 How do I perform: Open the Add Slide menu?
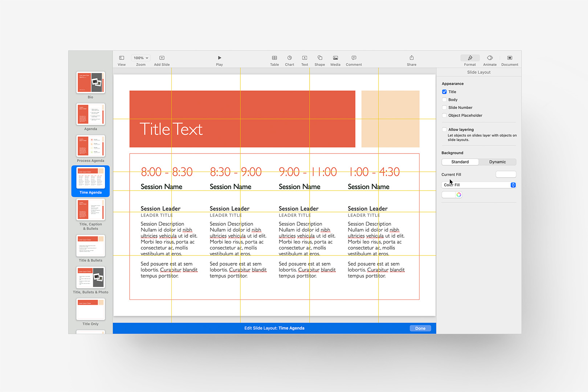[x=162, y=59]
